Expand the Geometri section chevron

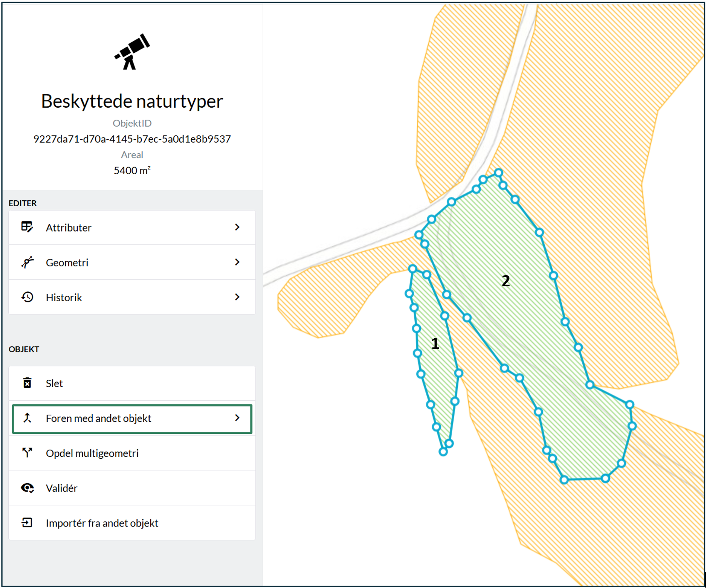click(237, 262)
